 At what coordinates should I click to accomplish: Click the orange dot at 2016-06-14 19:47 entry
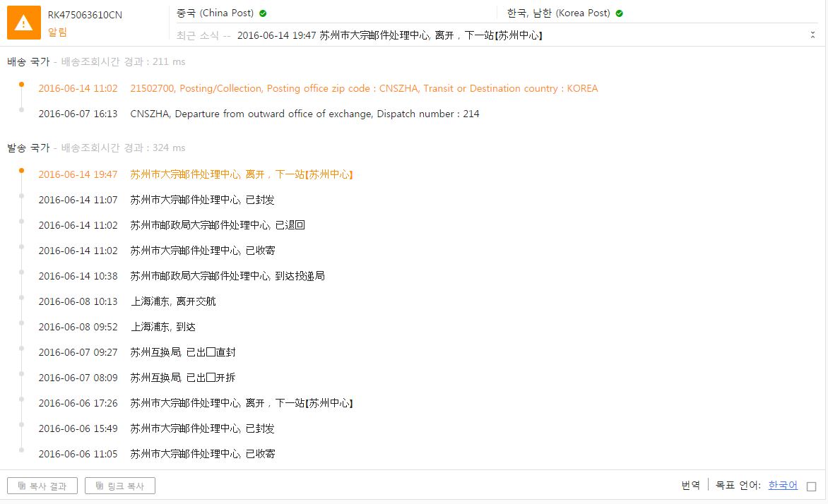21,170
